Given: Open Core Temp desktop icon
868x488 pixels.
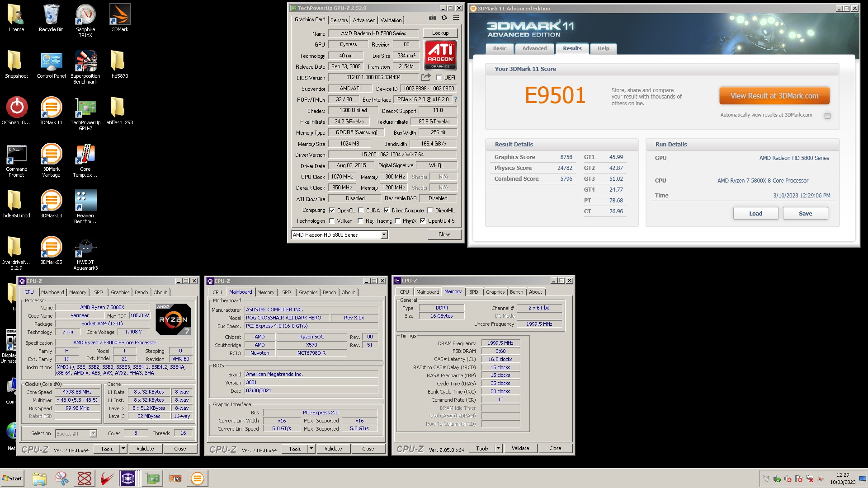Looking at the screenshot, I should 85,160.
